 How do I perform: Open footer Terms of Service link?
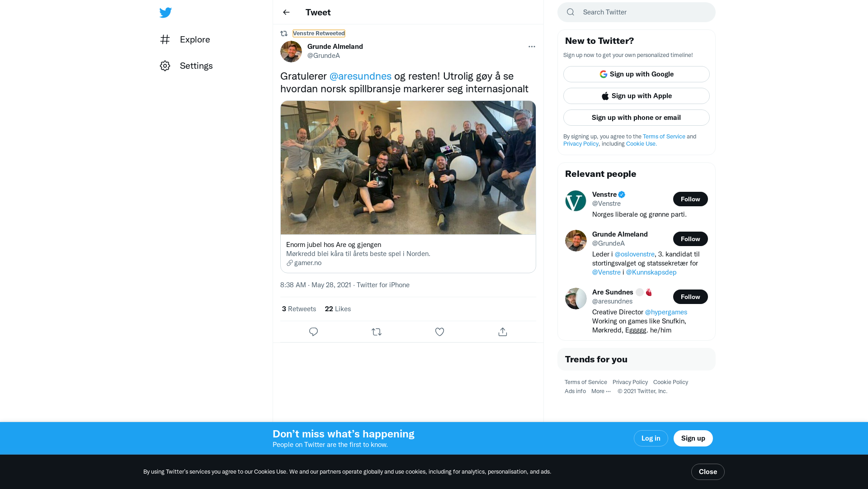point(585,382)
